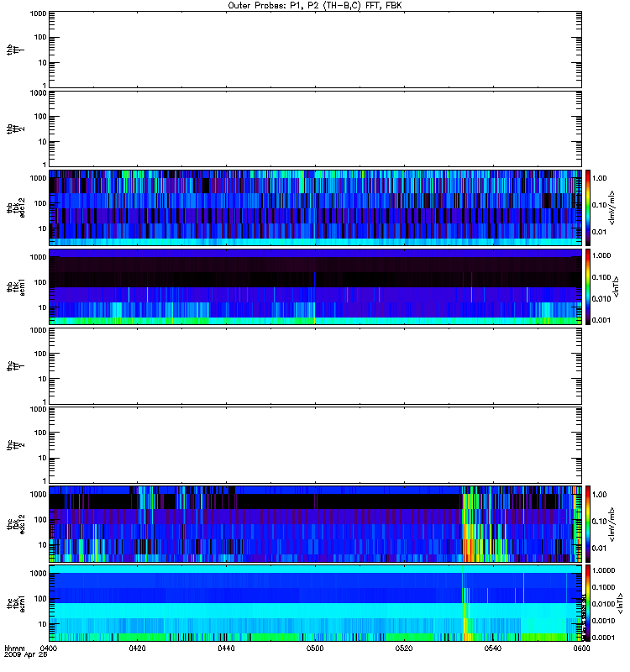Screen dimensions: 630x672
Task: Click the '0.100' value on thb scm1 colorbar
Action: [x=601, y=277]
